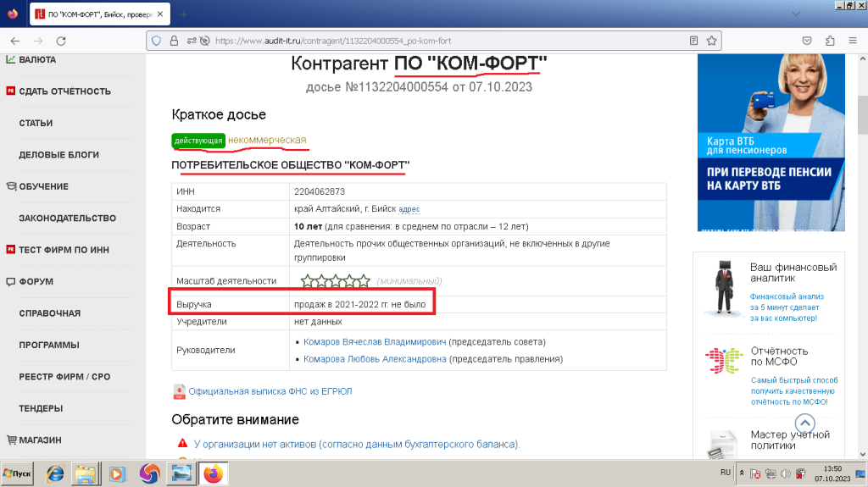This screenshot has height=487, width=868.
Task: Open the ВТБ pensioner card ad banner
Action: point(771,142)
